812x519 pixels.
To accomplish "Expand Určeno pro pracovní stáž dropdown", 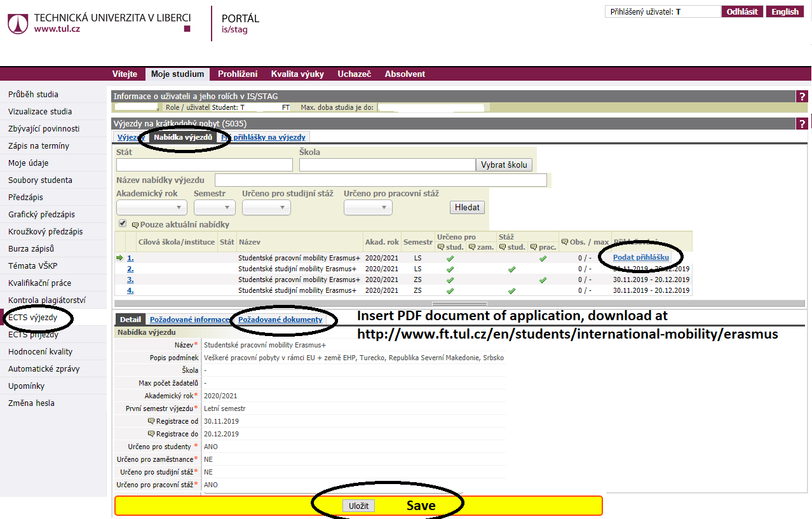I will 368,208.
